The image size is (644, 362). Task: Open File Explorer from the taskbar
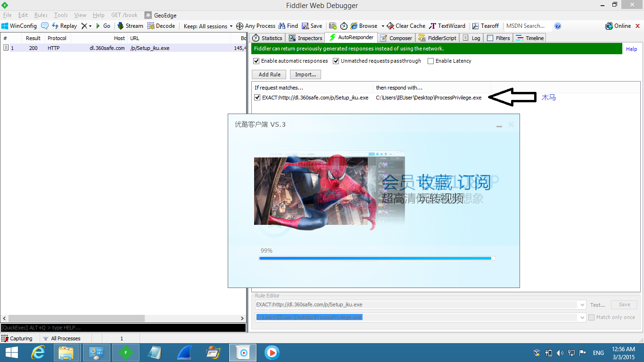pos(66,352)
